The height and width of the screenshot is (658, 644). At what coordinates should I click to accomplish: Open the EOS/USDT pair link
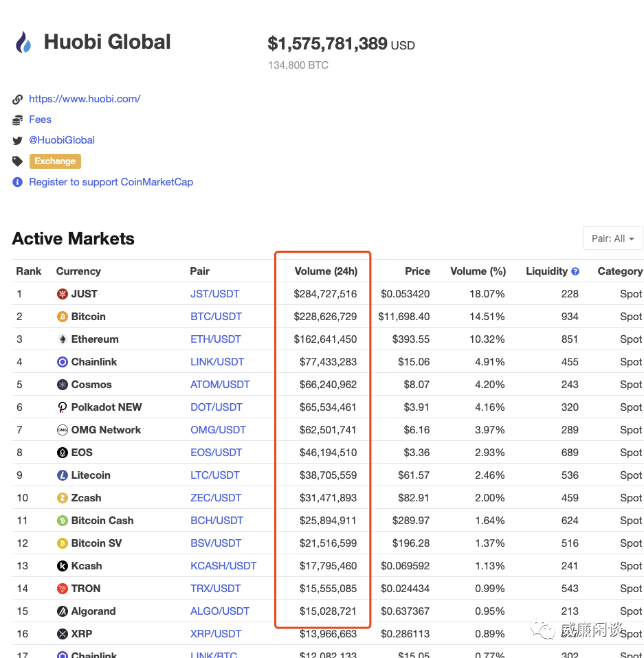216,453
